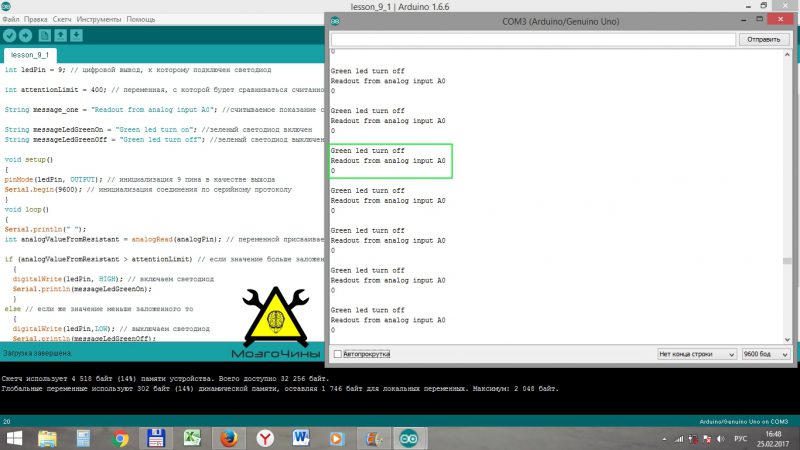Viewport: 800px width, 450px height.
Task: Click the volume speaker tray icon
Action: (x=720, y=439)
